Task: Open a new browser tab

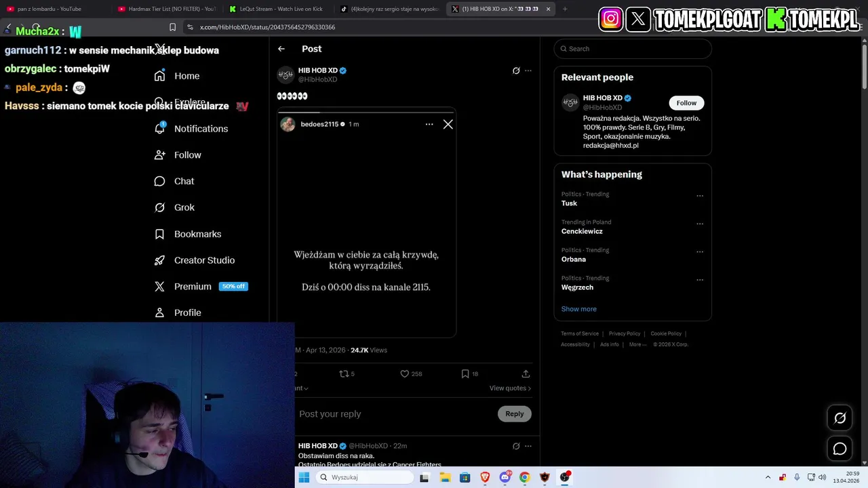Action: pos(565,9)
